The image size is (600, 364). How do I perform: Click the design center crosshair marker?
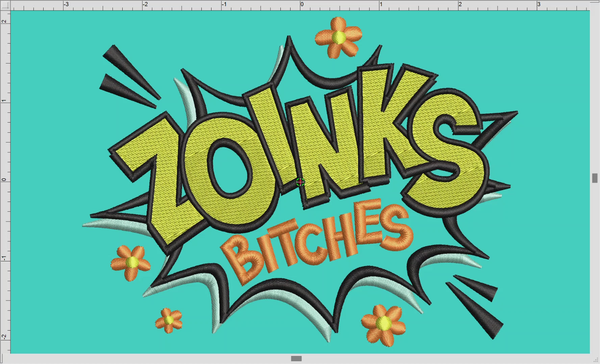click(300, 182)
